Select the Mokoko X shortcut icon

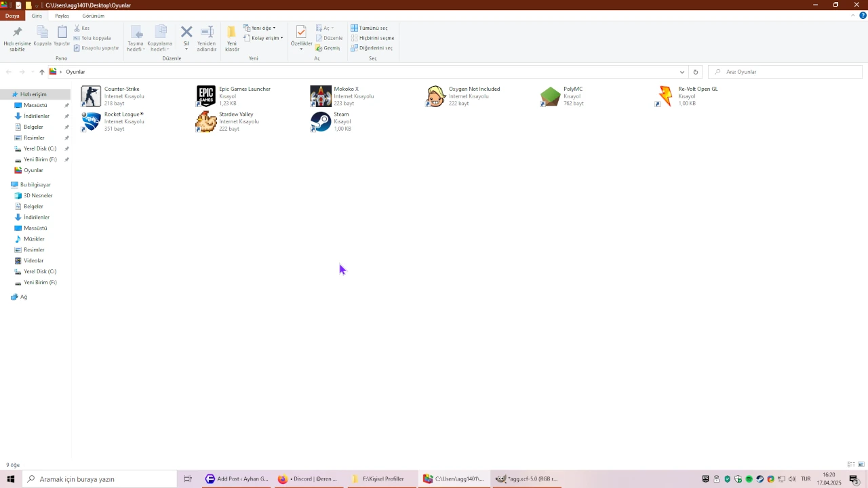pos(321,96)
